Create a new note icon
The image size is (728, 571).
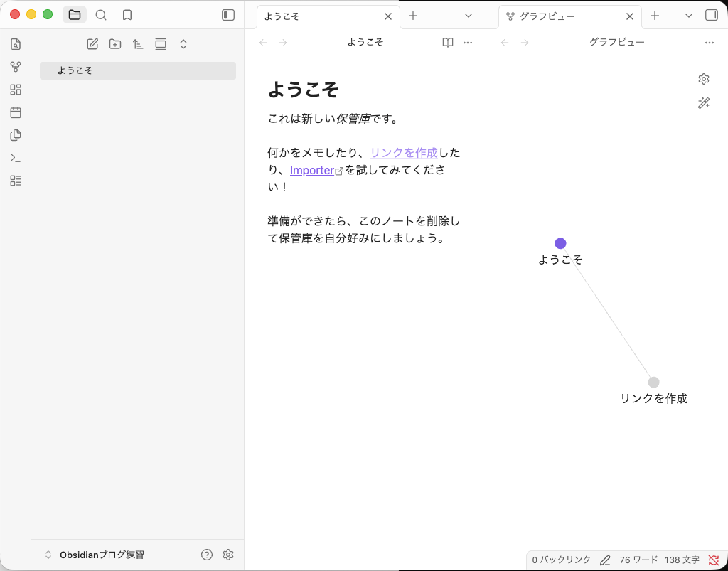pos(92,44)
